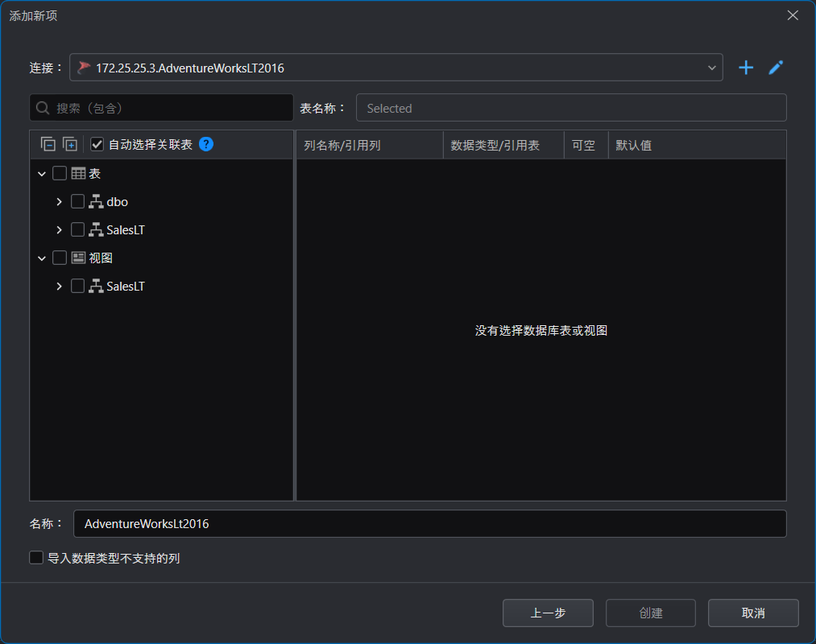Click the 取消 cancel button

753,613
